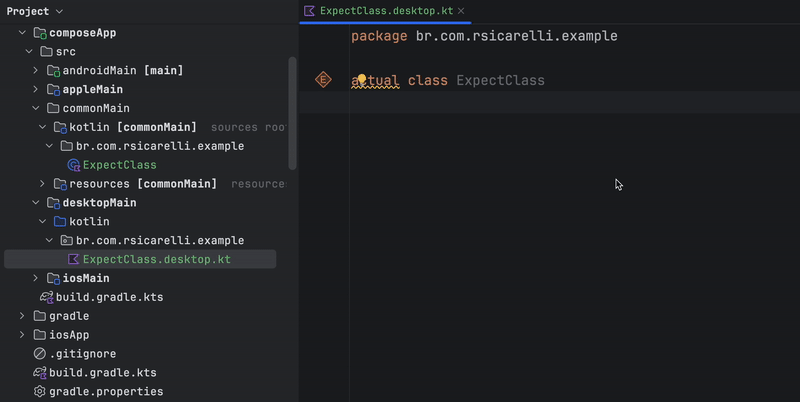Close the ExpectClass.desktop.kt tab
Screen dimensions: 800x402
(461, 11)
